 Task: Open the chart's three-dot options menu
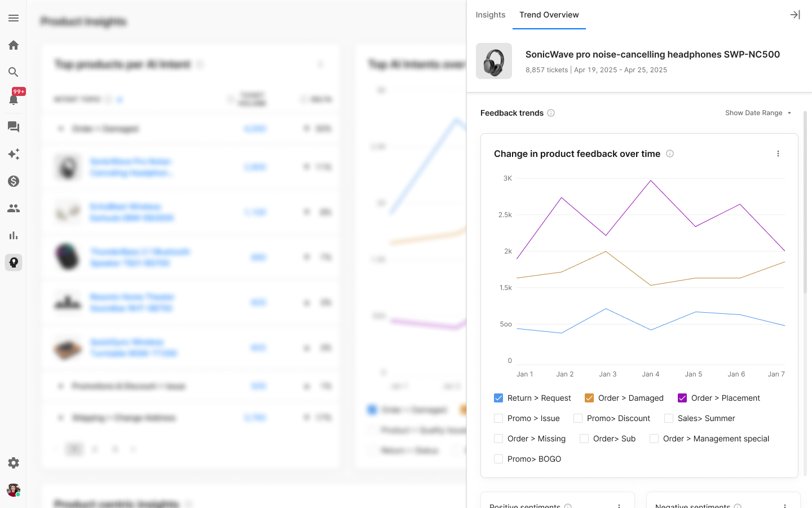(778, 153)
